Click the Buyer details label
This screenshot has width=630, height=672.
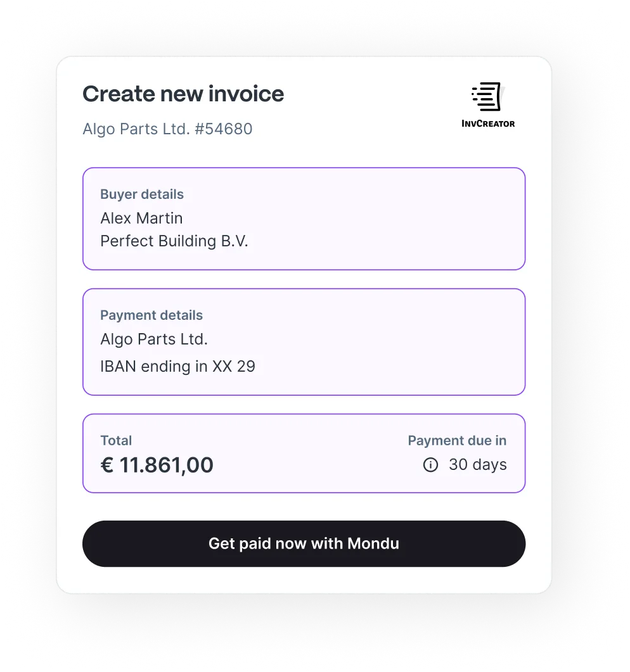(x=142, y=194)
